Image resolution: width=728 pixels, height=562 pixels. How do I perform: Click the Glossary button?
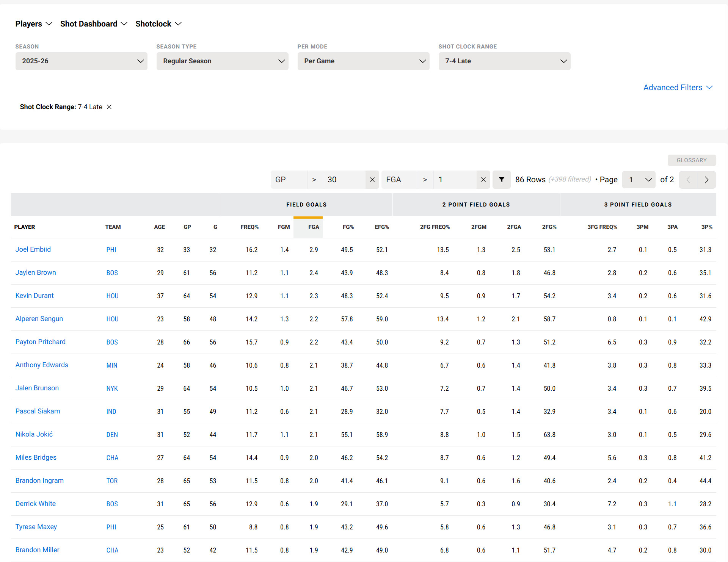(x=692, y=160)
